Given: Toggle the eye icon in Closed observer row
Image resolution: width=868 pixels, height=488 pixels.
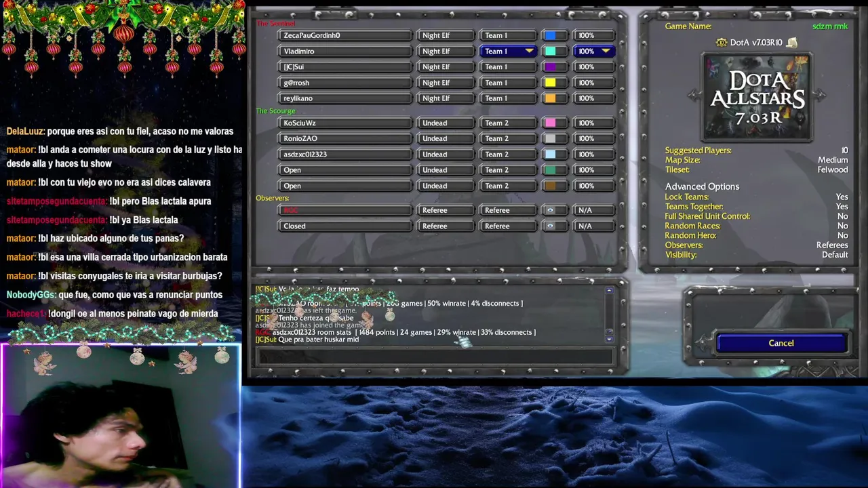Looking at the screenshot, I should [551, 226].
